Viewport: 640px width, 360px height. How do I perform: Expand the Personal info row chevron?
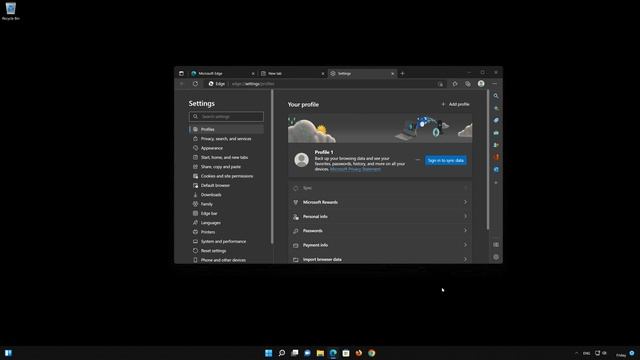click(x=465, y=216)
